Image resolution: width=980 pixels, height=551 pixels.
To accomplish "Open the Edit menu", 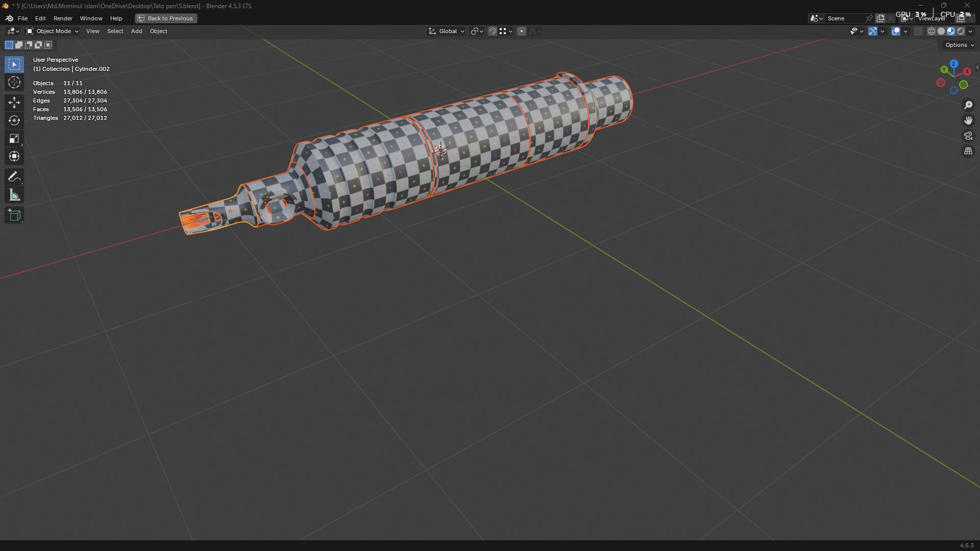I will pyautogui.click(x=40, y=18).
